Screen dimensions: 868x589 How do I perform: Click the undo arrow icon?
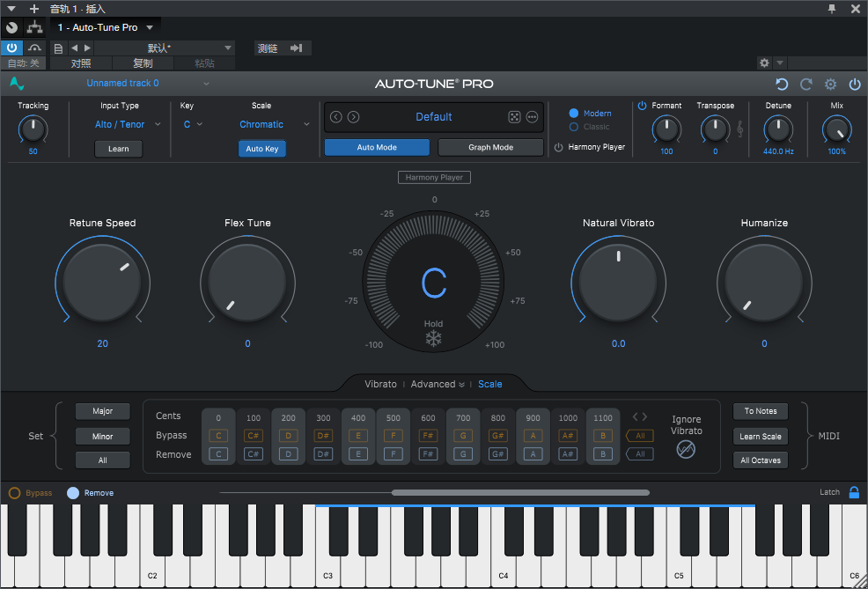point(782,85)
